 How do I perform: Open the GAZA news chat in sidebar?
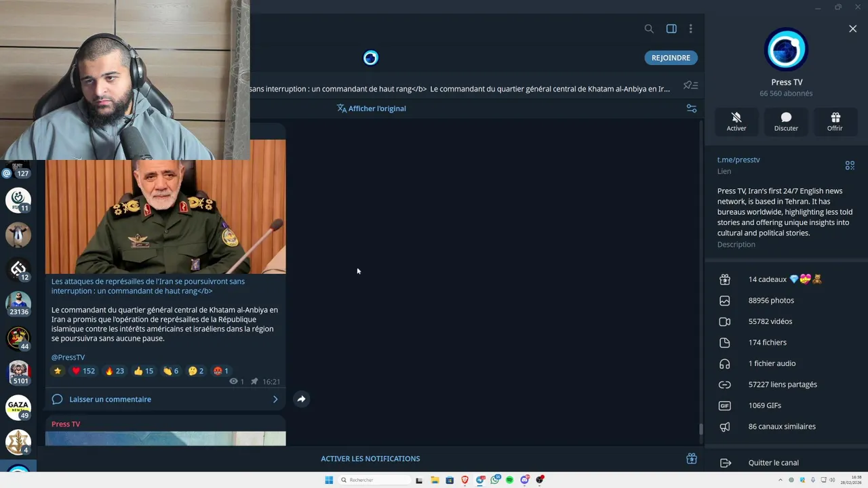tap(18, 407)
